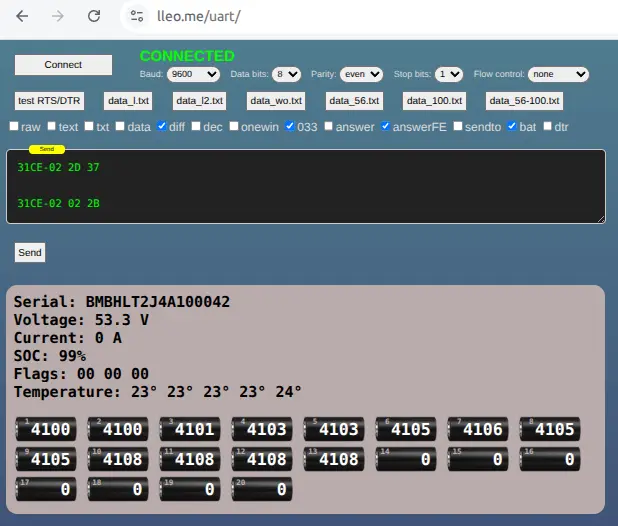
Task: Click the test RTS/DTR button
Action: 51,101
